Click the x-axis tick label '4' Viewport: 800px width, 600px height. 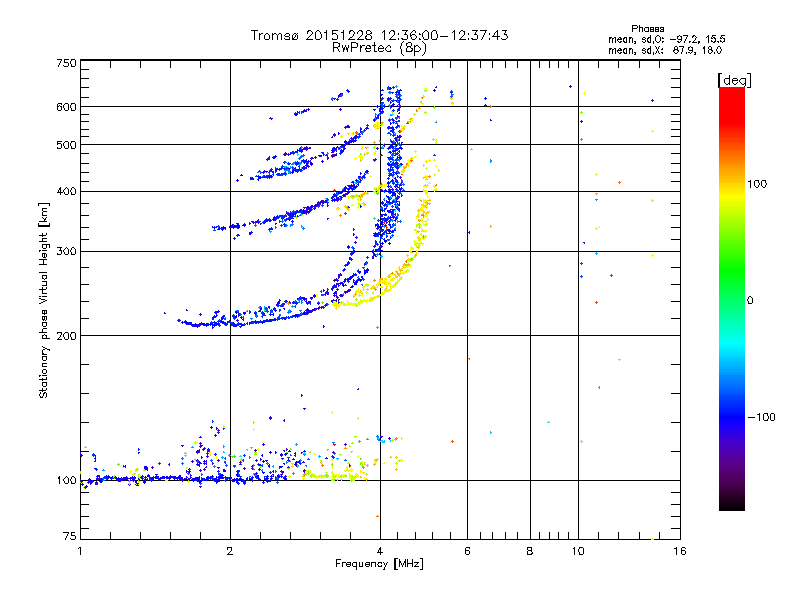pyautogui.click(x=380, y=551)
